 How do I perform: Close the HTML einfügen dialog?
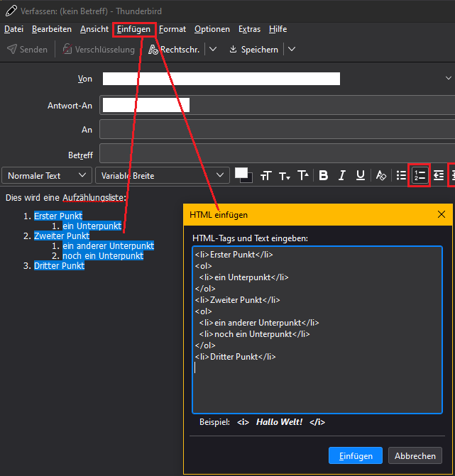[442, 214]
